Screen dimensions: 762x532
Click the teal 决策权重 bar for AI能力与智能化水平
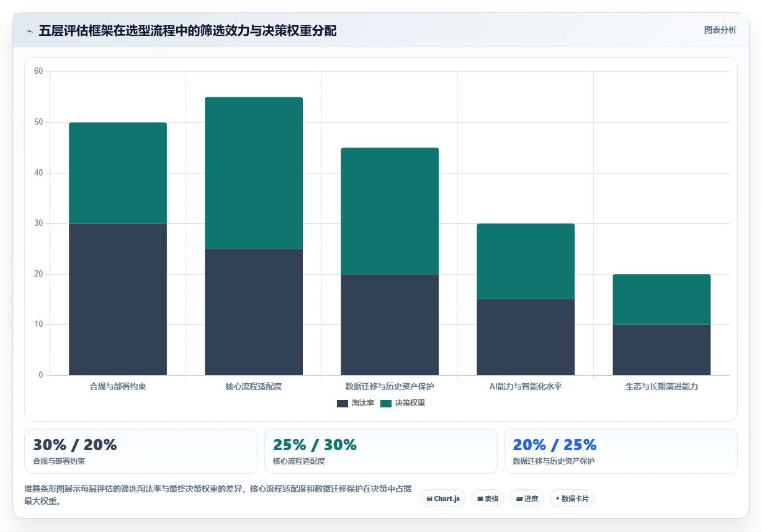(x=526, y=262)
